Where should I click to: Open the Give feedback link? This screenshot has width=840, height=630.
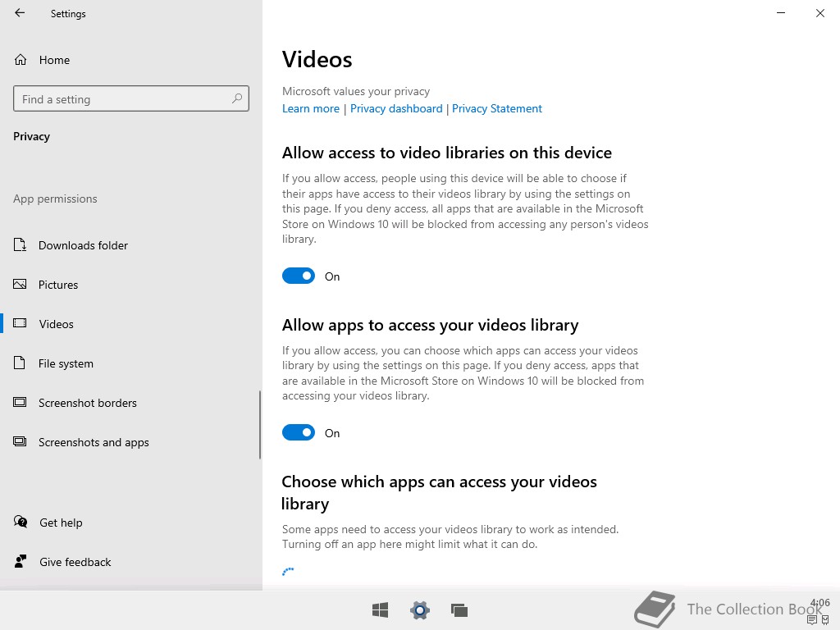[x=75, y=562]
